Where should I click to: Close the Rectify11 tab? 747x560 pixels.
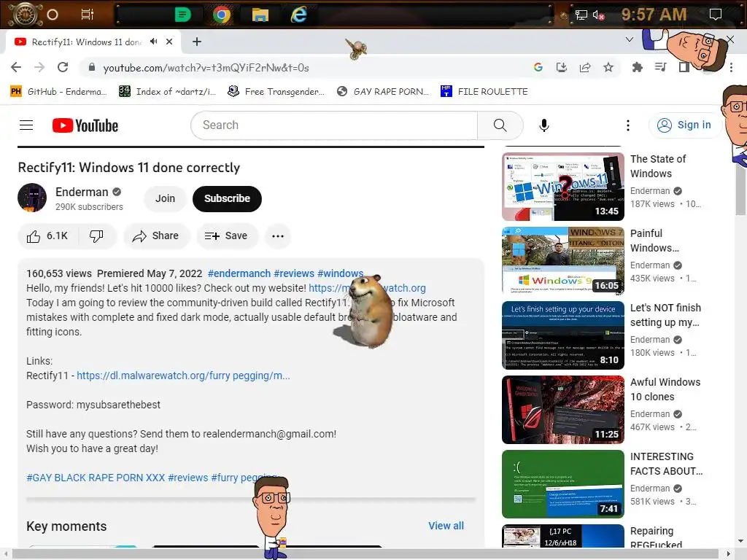click(169, 42)
